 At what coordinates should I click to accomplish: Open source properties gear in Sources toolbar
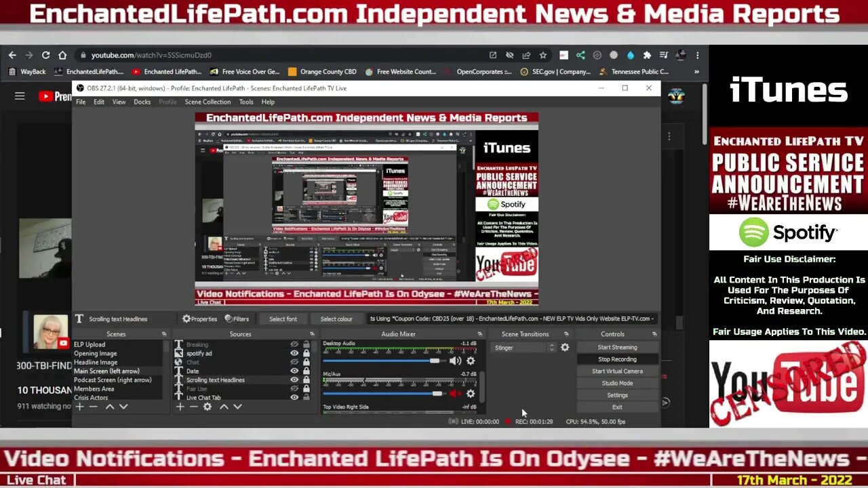pyautogui.click(x=208, y=407)
